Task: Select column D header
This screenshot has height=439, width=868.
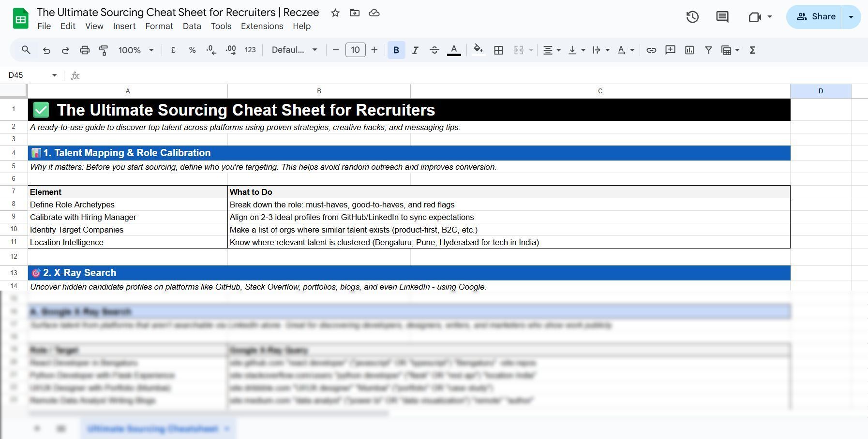Action: click(821, 91)
